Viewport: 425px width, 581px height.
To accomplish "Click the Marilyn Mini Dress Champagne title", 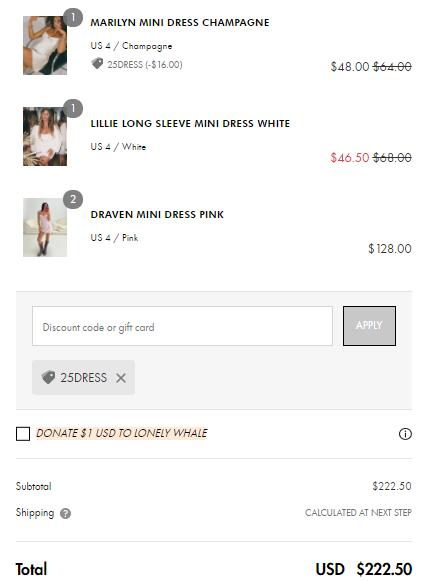I will (180, 22).
